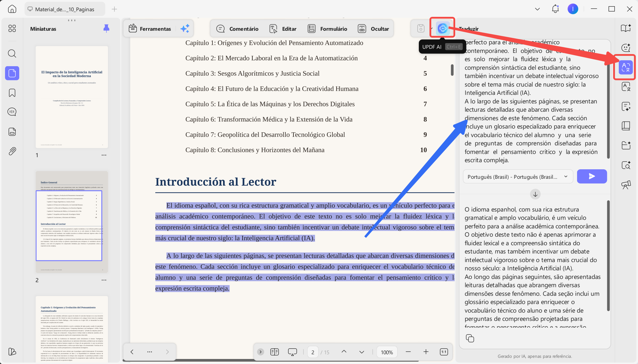This screenshot has width=638, height=364.
Task: Click Capítulo 5: La Ética de las Máquinas
Action: [x=270, y=104]
